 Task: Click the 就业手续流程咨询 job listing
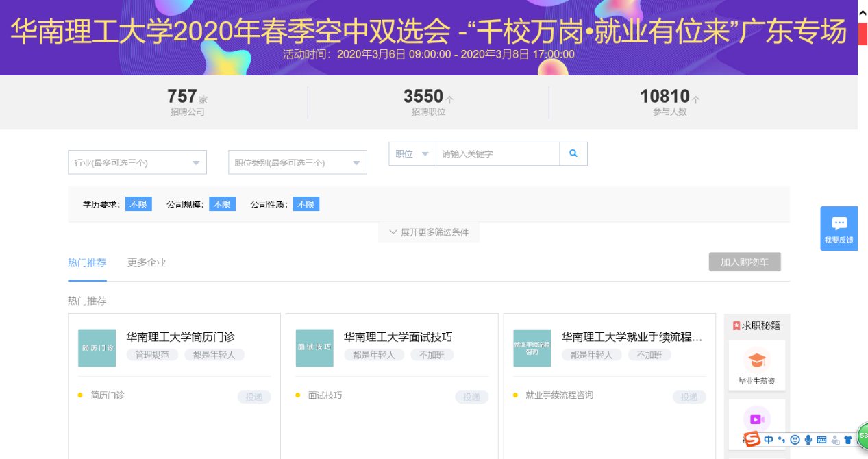(x=559, y=395)
